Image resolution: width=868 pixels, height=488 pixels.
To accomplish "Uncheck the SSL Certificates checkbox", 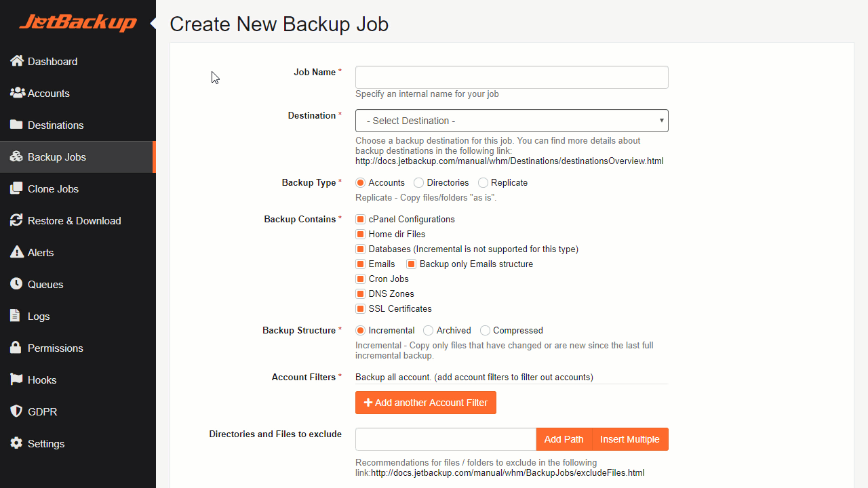I will click(361, 309).
